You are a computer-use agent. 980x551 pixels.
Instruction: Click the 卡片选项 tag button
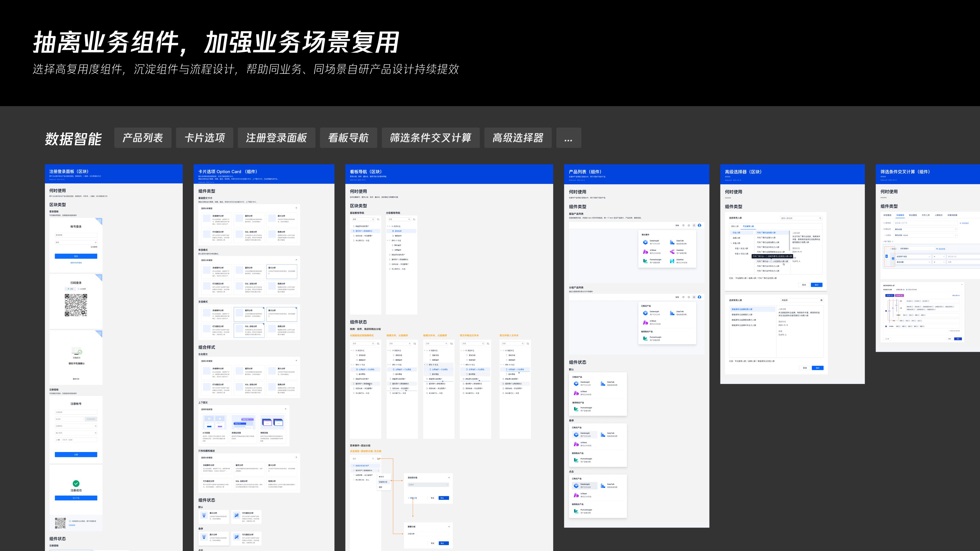205,138
